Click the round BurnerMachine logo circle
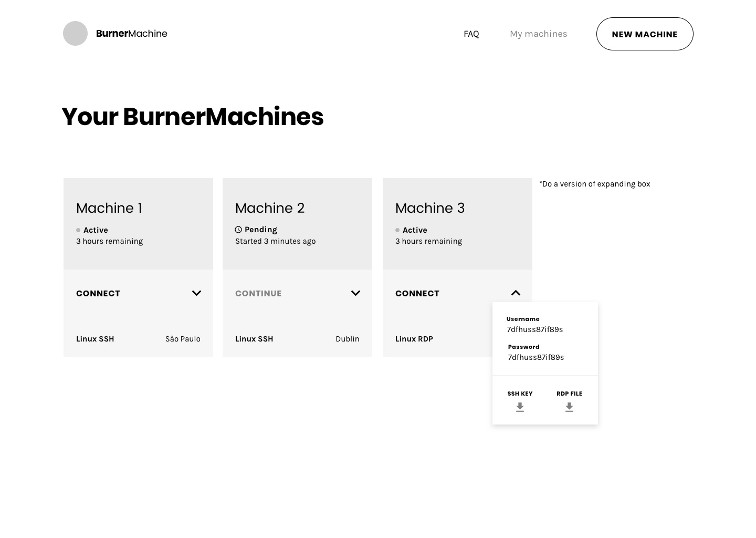Screen dimensions: 756x538 tap(75, 34)
